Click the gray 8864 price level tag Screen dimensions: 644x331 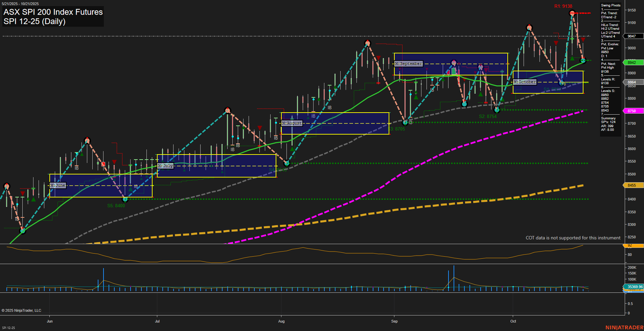[631, 82]
